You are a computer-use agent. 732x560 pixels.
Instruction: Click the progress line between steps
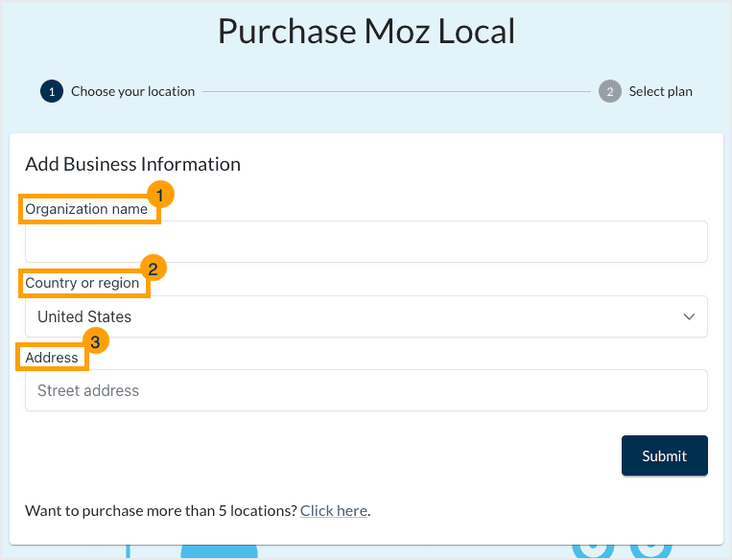(396, 92)
